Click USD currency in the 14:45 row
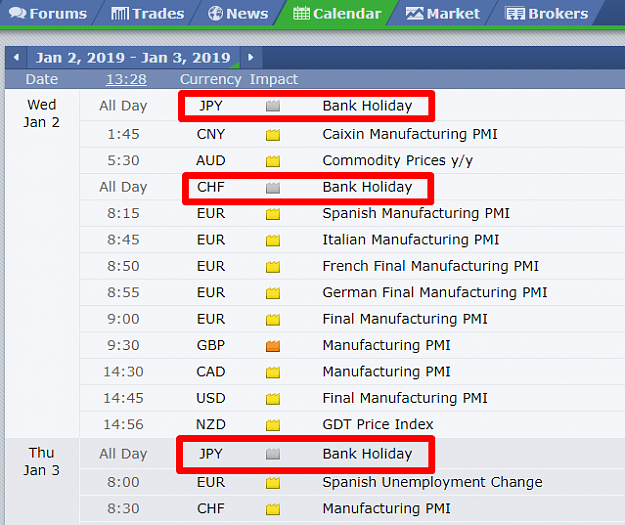625x525 pixels. (211, 398)
